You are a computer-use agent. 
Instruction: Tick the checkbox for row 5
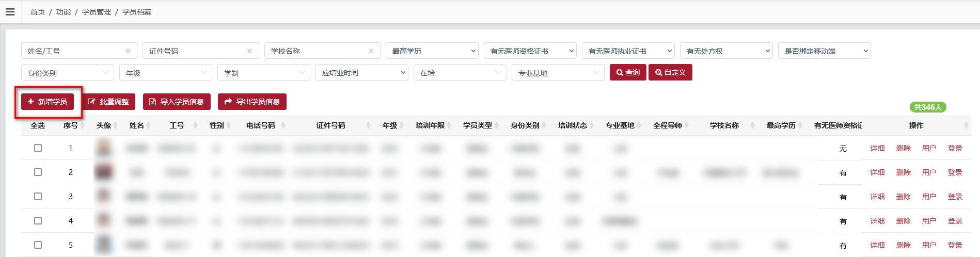[x=38, y=245]
